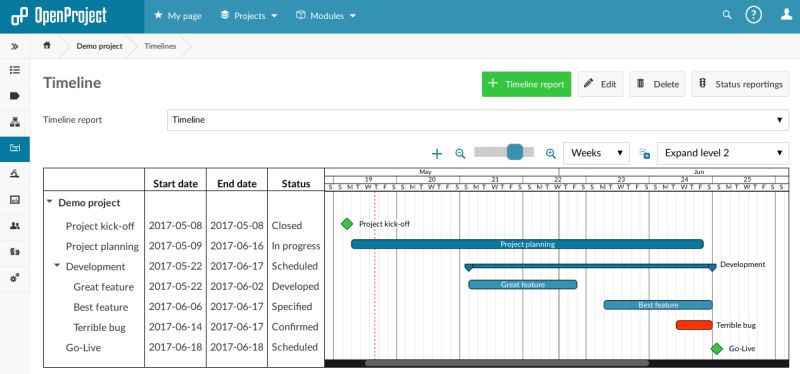Open the highlighted Timelines sidebar icon
This screenshot has width=800, height=374.
[15, 148]
